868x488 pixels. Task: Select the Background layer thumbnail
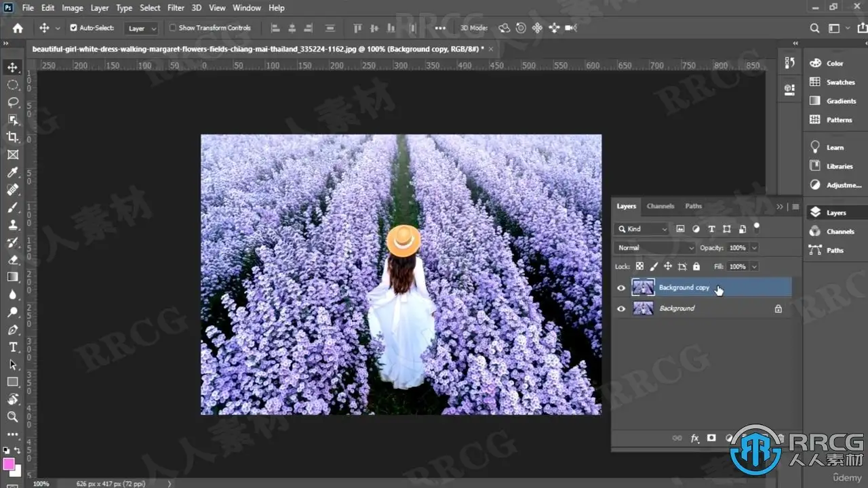pos(643,308)
